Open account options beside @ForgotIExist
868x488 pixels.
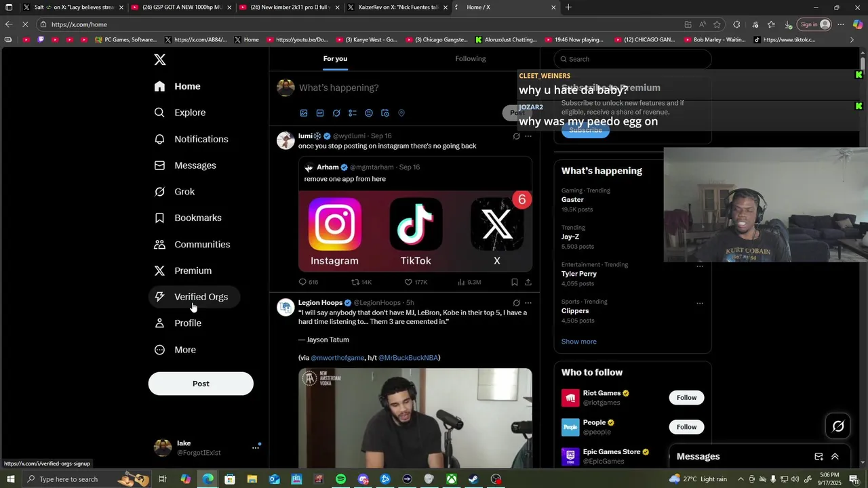256,447
